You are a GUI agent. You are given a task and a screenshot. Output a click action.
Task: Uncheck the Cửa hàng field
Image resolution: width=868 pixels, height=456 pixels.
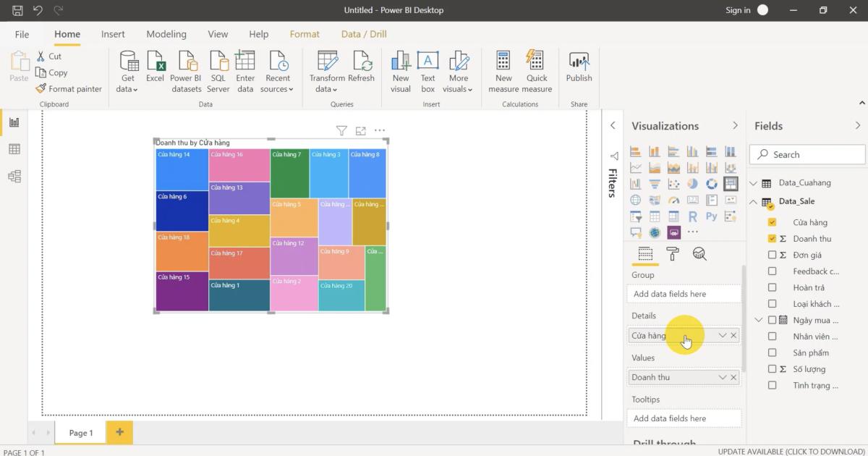pos(772,221)
